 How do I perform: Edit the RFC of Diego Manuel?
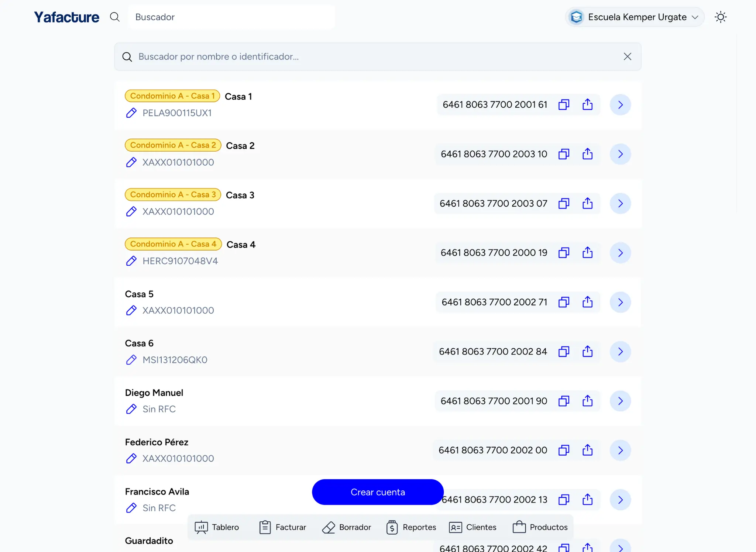tap(131, 409)
